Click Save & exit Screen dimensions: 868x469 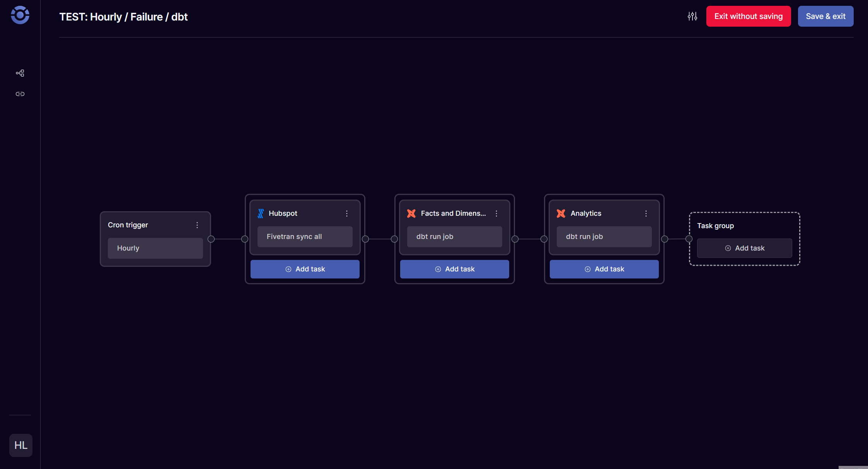click(825, 16)
